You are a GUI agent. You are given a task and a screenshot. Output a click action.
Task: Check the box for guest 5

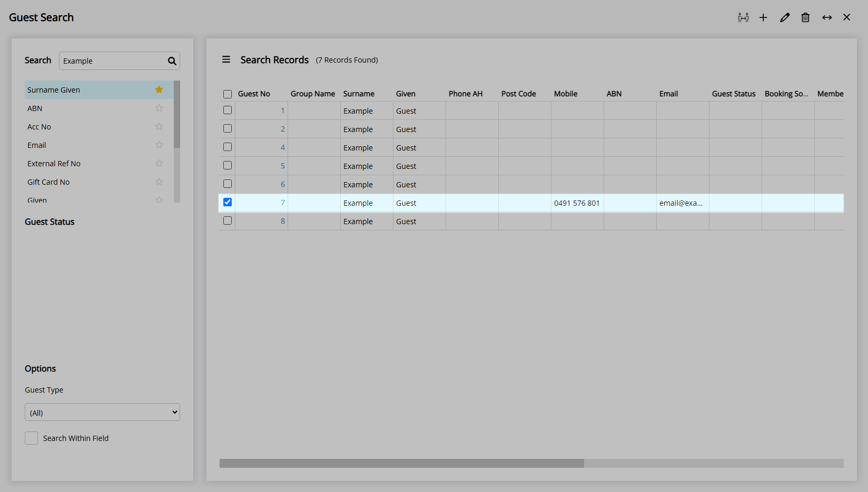coord(228,165)
